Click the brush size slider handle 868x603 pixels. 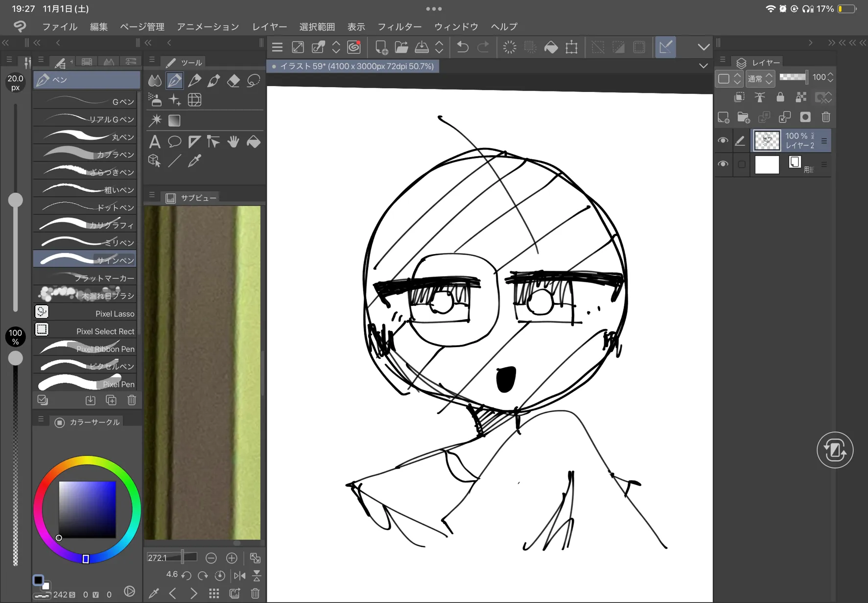tap(16, 200)
